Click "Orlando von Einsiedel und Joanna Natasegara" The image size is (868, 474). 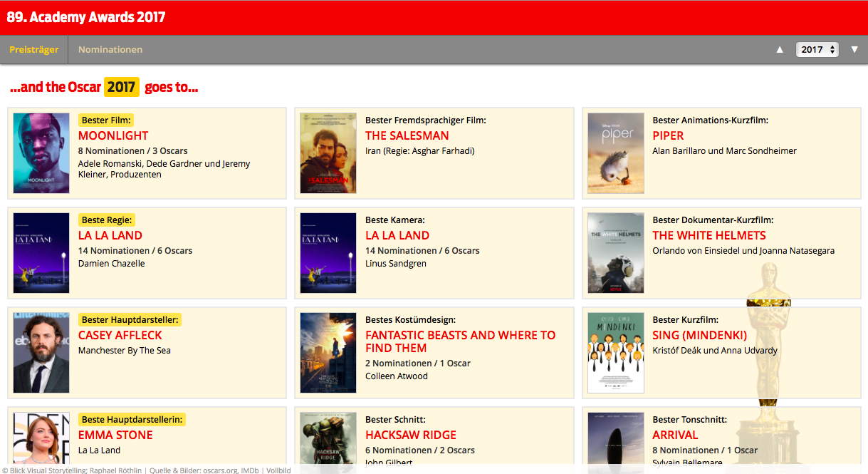coord(743,251)
